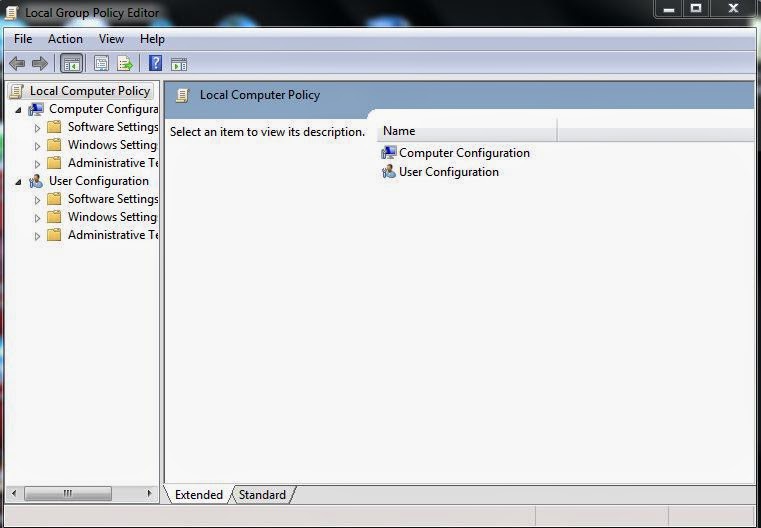This screenshot has height=528, width=761.
Task: Click the tree pane horizontal scrollbar thumb
Action: (x=68, y=494)
